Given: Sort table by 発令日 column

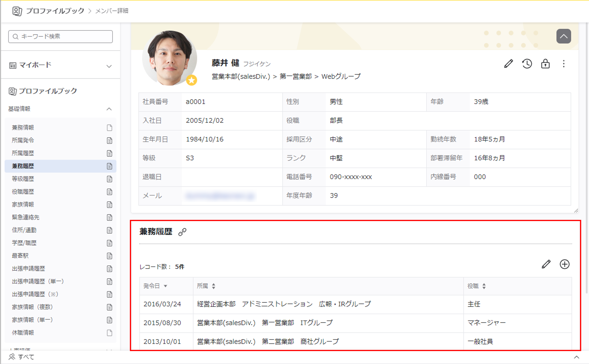Looking at the screenshot, I should point(155,286).
